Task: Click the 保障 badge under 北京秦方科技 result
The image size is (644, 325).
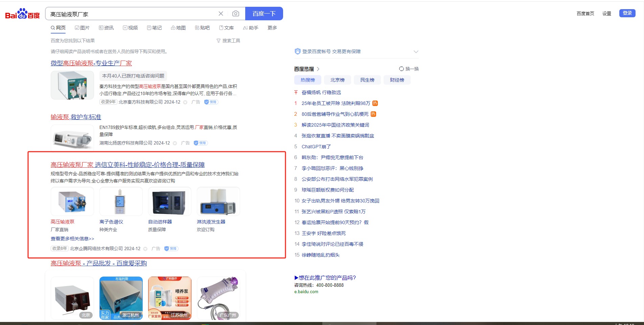Action: 211,102
